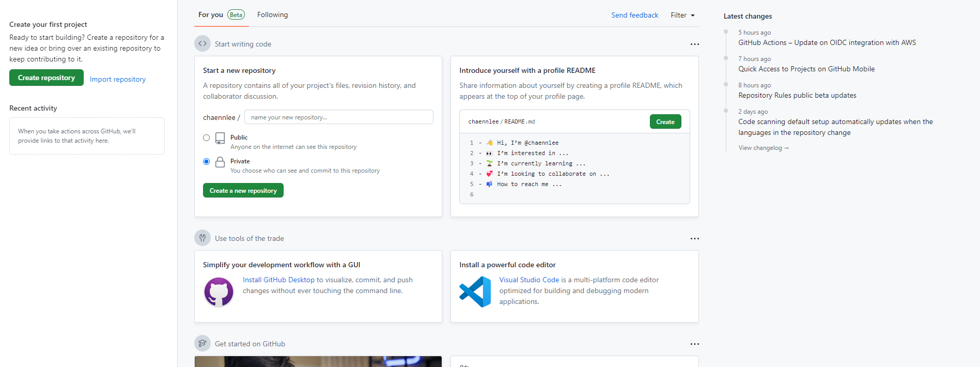Click the 'Simplify your development workflow with a GUI' heading
This screenshot has height=367, width=980.
(x=282, y=265)
